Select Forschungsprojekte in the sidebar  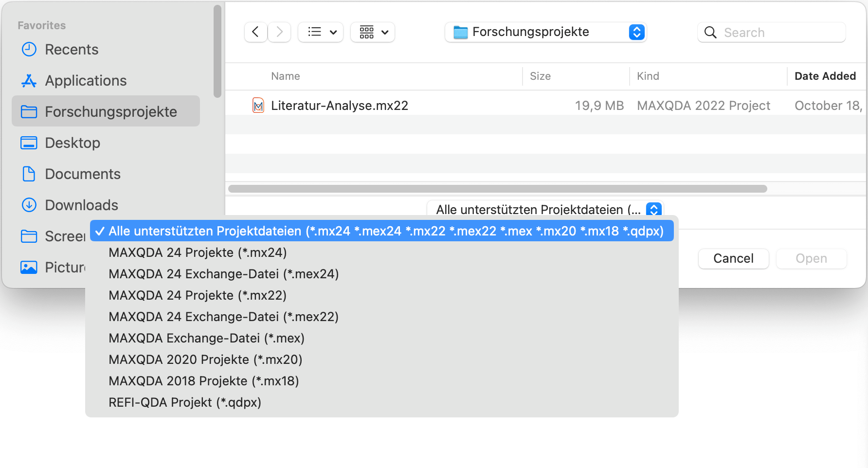tap(110, 112)
